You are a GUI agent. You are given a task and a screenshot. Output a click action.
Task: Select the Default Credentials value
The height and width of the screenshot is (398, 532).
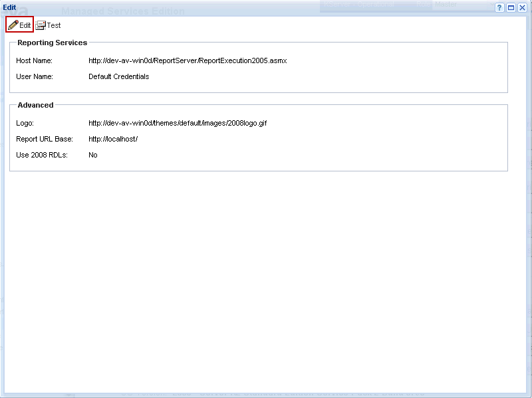(118, 76)
